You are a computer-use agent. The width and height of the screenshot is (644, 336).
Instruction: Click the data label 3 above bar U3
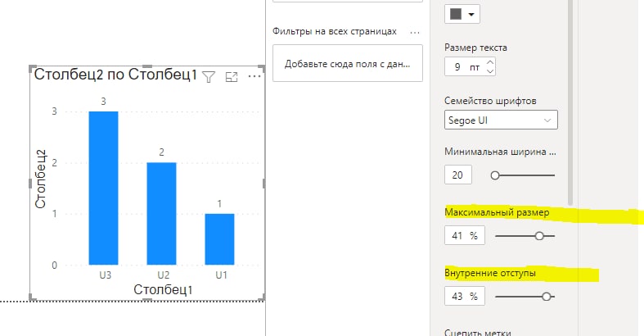(x=103, y=102)
